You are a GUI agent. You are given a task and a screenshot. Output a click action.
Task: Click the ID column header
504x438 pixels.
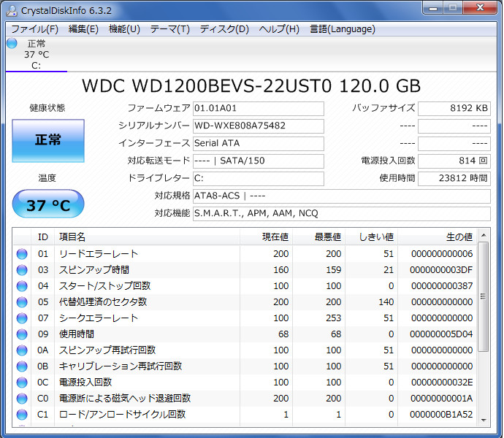click(43, 237)
